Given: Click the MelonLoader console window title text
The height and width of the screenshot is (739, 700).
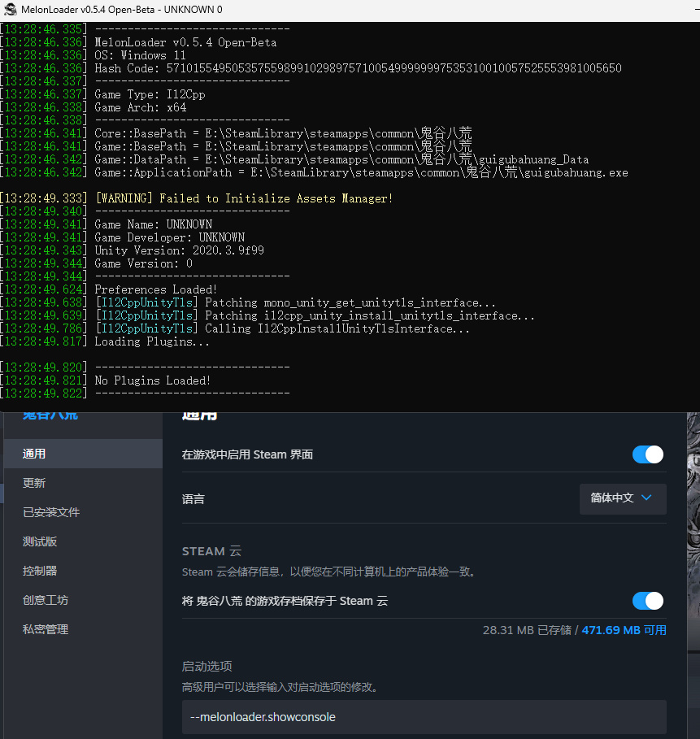Looking at the screenshot, I should point(122,10).
